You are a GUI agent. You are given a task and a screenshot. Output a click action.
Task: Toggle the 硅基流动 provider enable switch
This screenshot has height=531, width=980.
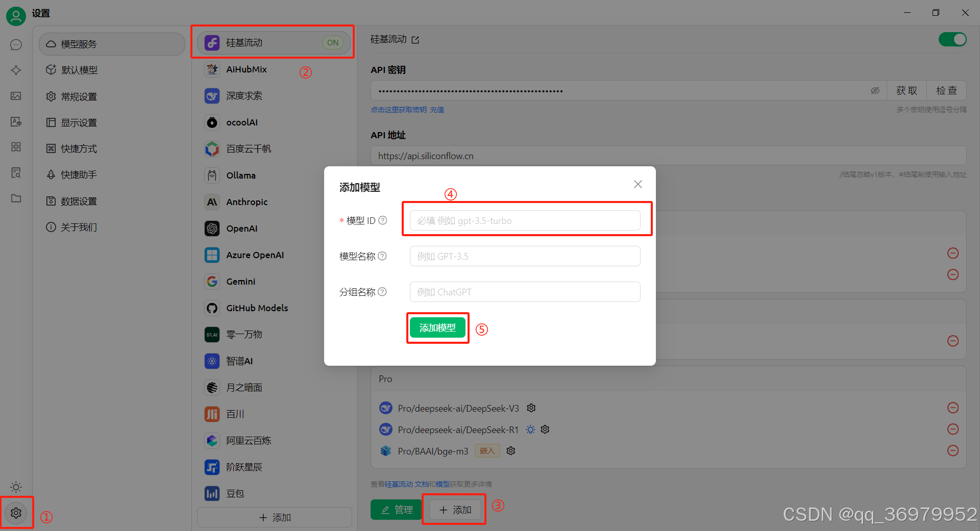pos(952,39)
